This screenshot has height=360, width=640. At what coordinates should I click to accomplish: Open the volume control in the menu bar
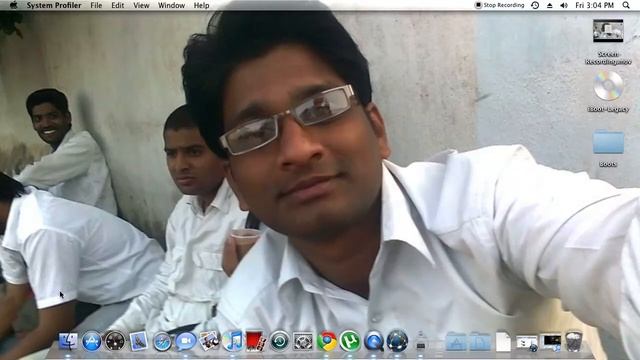(x=564, y=5)
